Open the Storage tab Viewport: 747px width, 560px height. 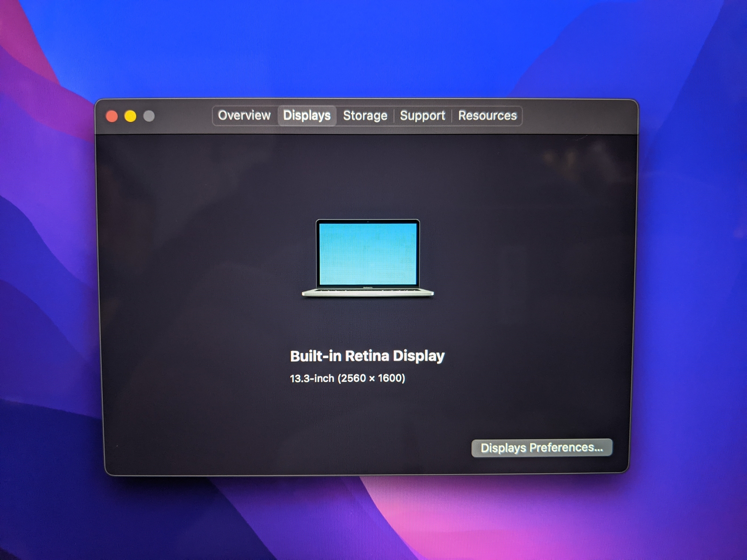(x=365, y=116)
